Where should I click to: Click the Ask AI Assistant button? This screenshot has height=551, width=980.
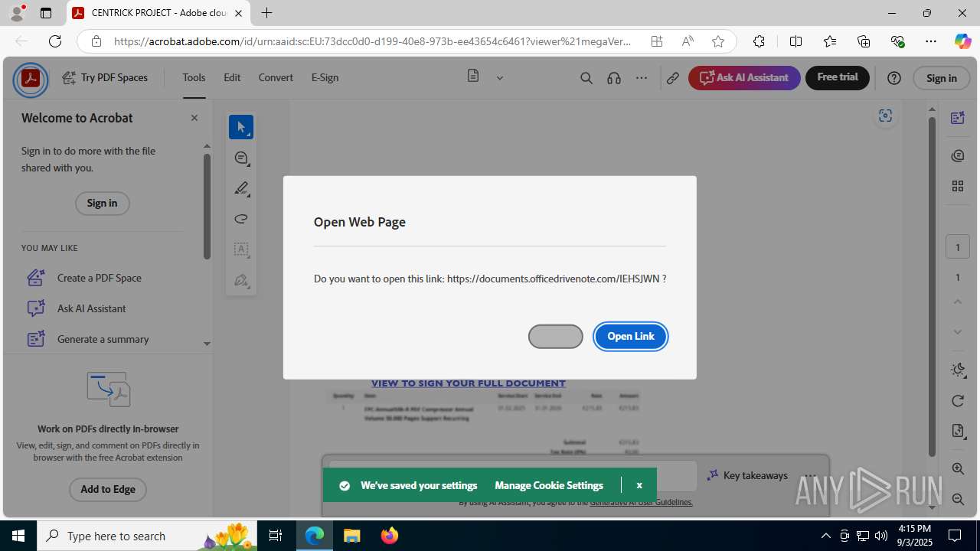pos(744,77)
